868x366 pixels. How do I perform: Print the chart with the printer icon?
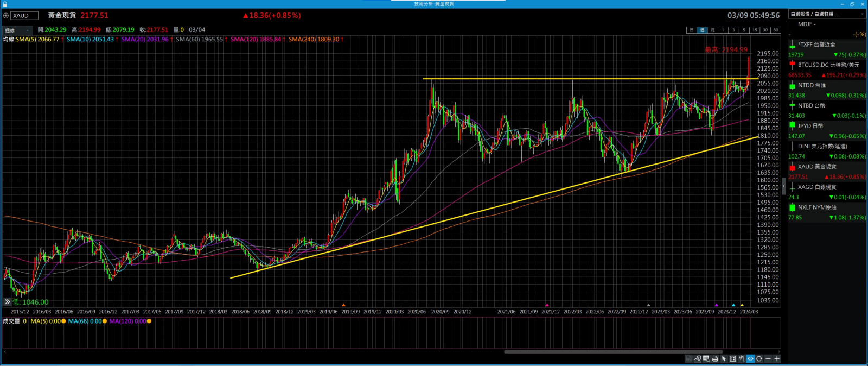(x=715, y=359)
